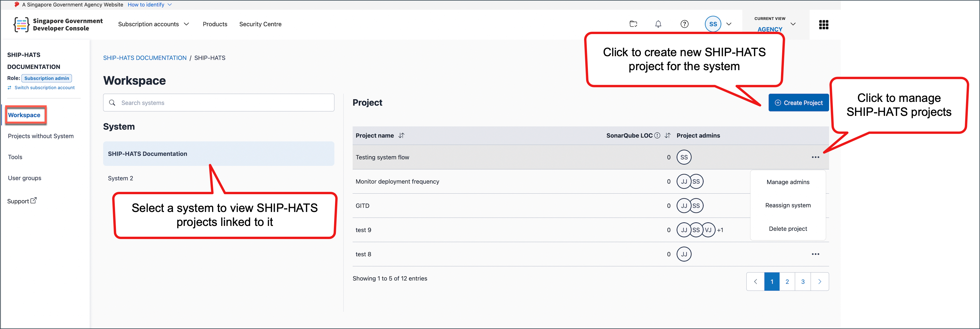The height and width of the screenshot is (329, 980).
Task: Sort by SonarQube LOC arrows
Action: [667, 135]
